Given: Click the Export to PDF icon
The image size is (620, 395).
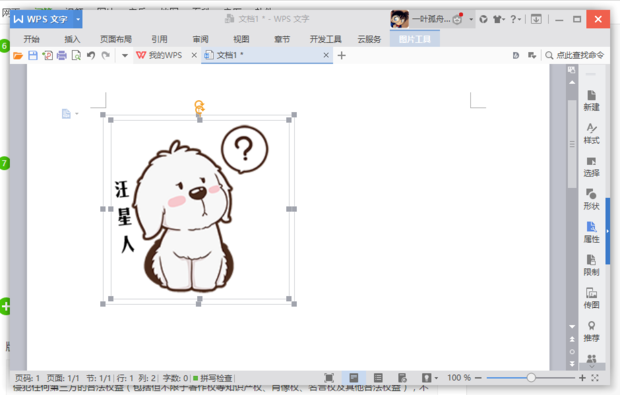Looking at the screenshot, I should (47, 55).
